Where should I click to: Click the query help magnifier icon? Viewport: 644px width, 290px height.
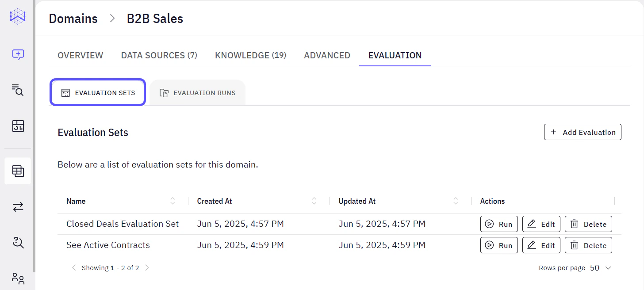point(18,243)
